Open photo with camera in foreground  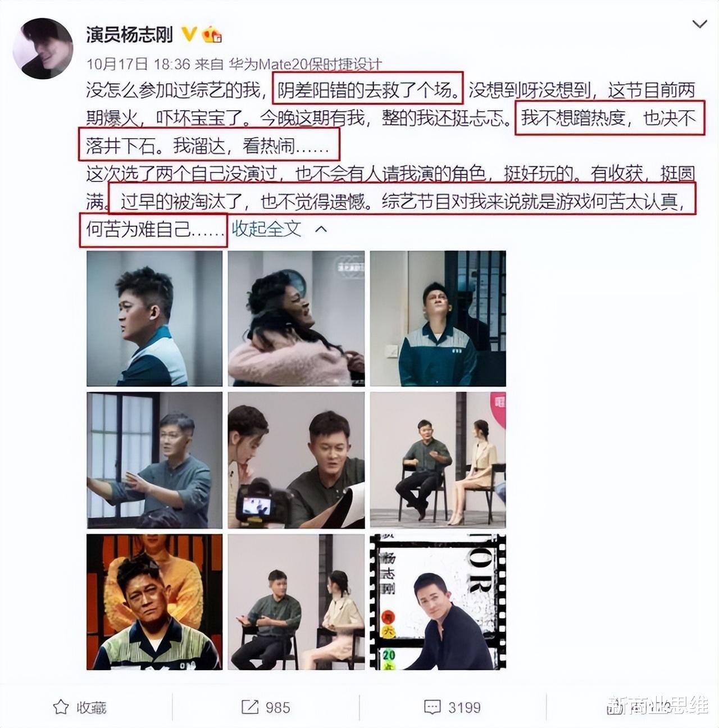[296, 460]
